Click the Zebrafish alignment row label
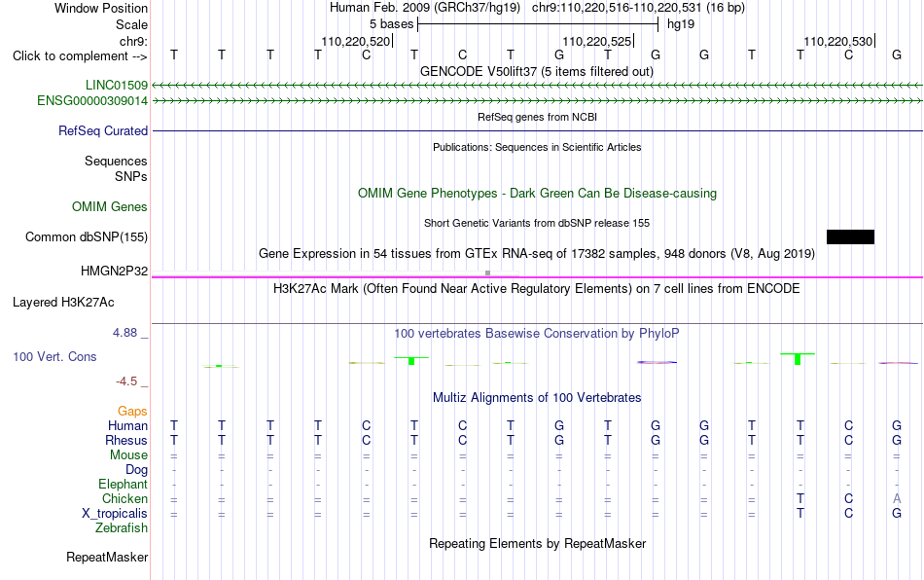 tap(122, 527)
